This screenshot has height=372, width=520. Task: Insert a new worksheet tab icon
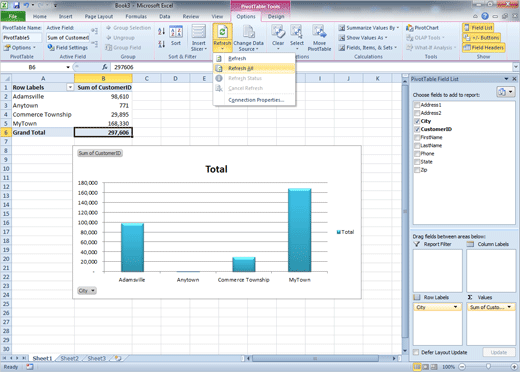tap(118, 358)
